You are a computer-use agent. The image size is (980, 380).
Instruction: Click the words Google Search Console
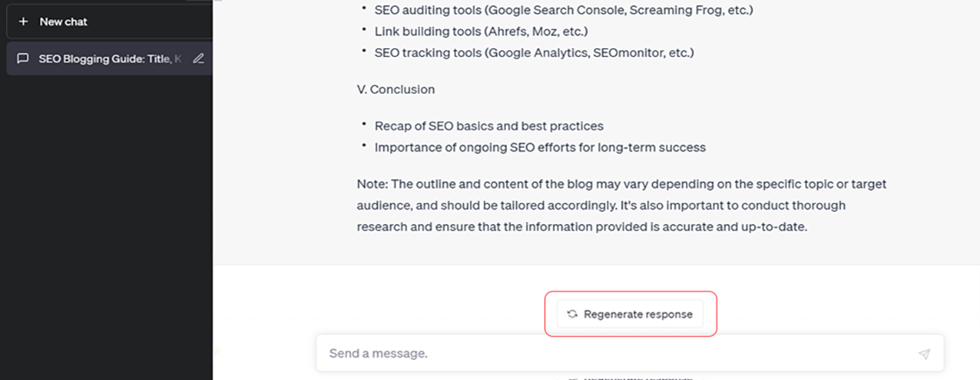point(554,10)
